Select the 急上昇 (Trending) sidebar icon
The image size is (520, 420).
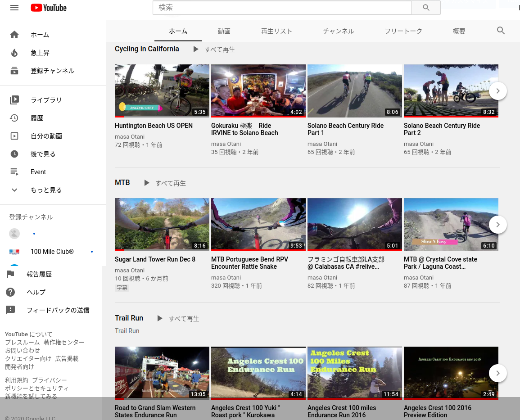click(14, 53)
